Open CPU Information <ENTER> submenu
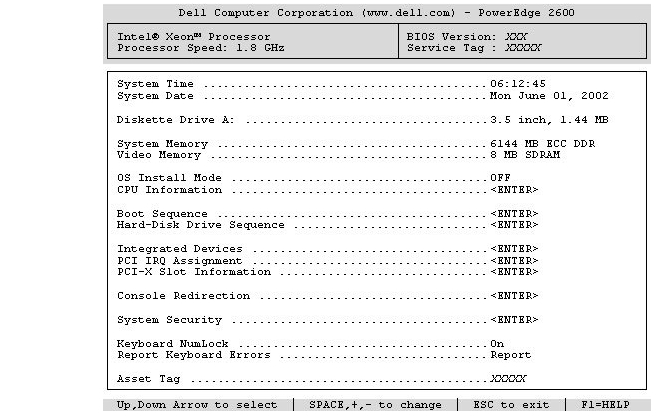Viewport: 658px width, 416px height. pyautogui.click(x=514, y=190)
